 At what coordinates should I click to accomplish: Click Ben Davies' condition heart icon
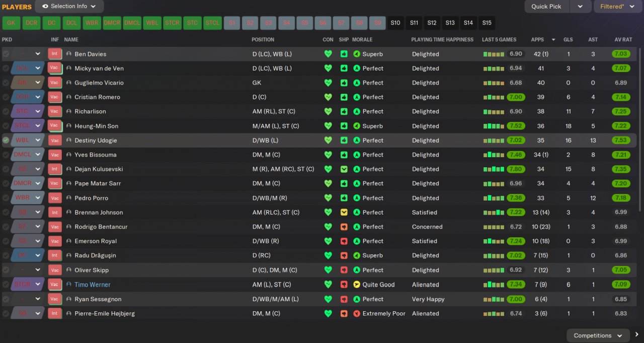328,54
